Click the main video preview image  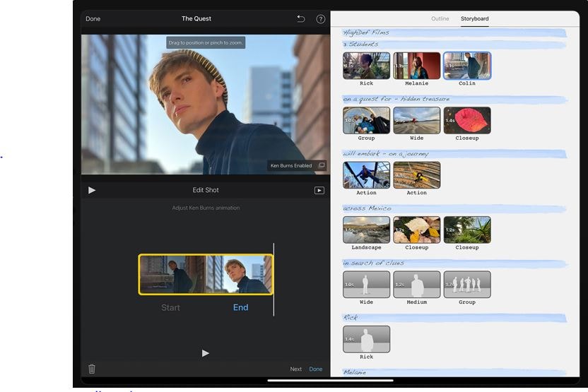[x=206, y=105]
